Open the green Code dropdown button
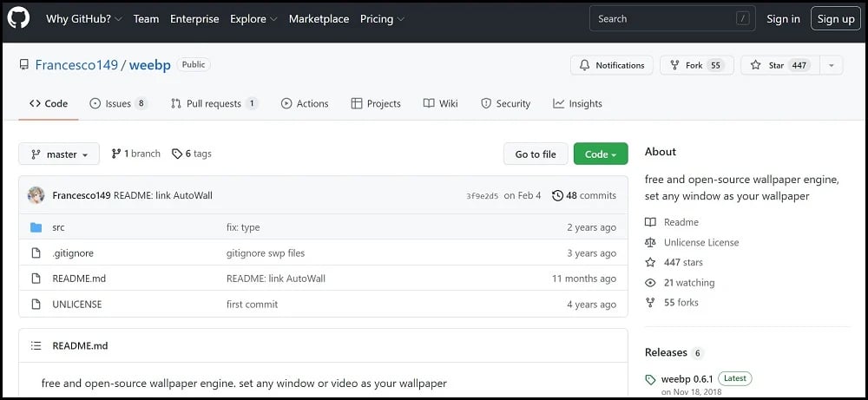The width and height of the screenshot is (868, 400). pos(601,154)
